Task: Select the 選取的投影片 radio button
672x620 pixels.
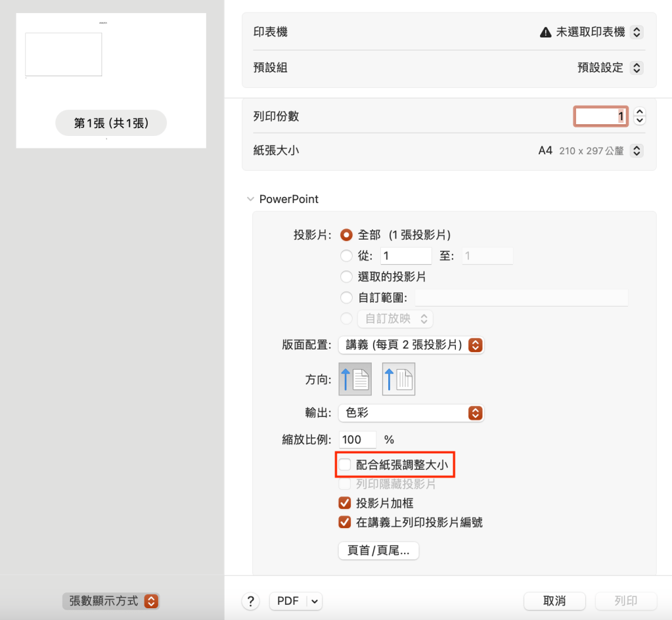Action: coord(347,277)
